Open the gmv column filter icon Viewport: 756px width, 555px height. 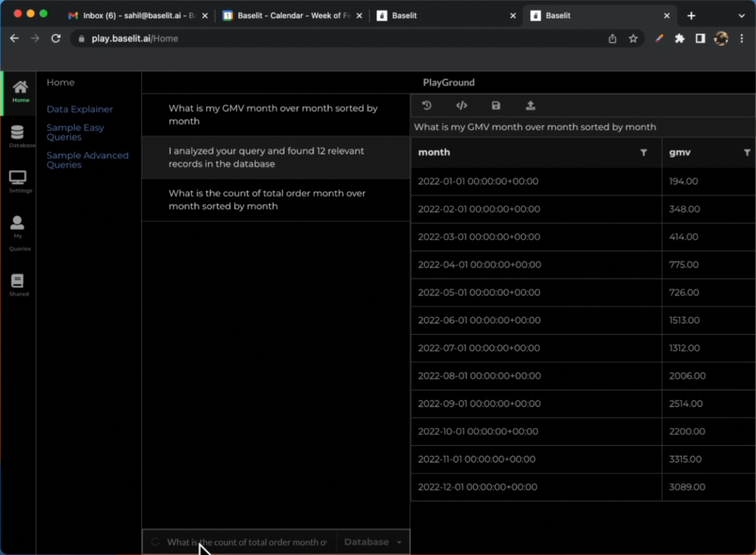coord(747,153)
